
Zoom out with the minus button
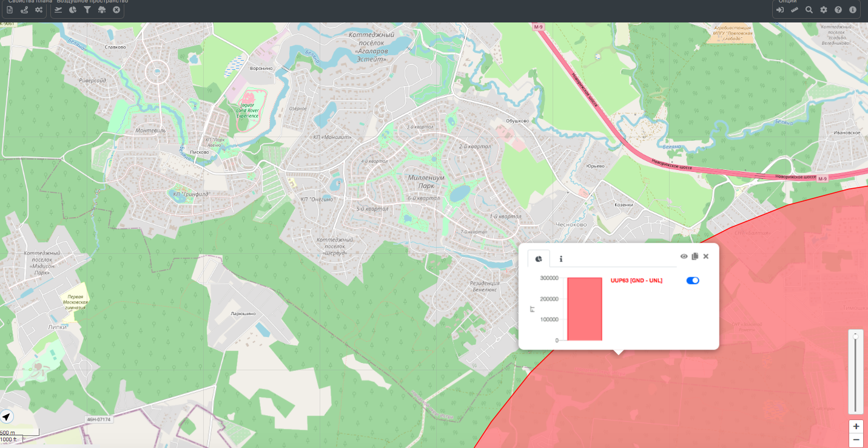pyautogui.click(x=856, y=440)
